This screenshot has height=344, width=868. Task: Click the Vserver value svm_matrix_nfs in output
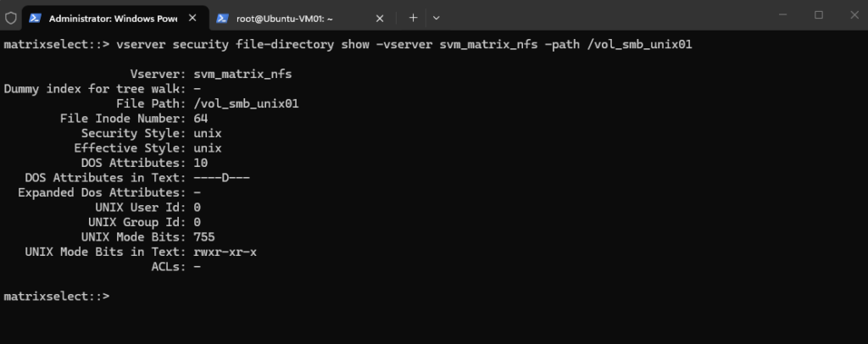coord(243,74)
